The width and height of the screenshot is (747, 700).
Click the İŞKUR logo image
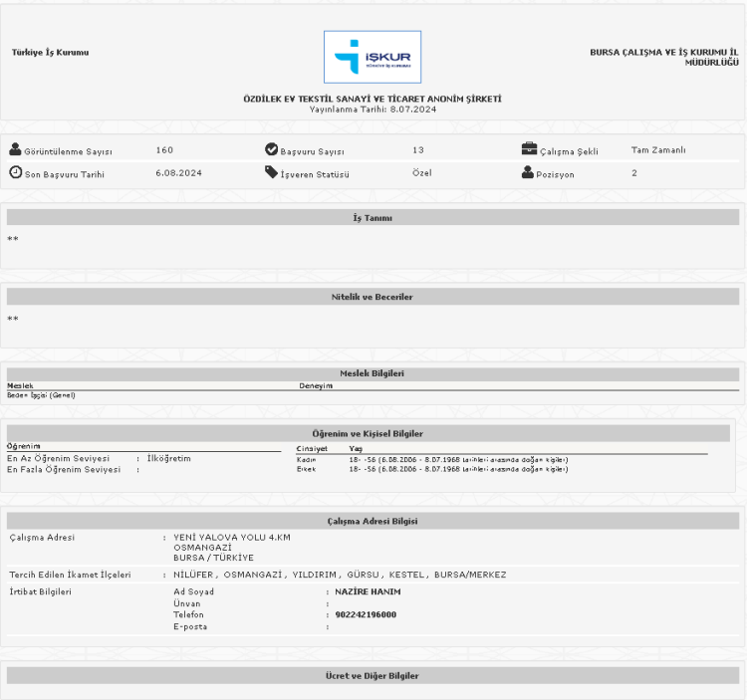373,57
